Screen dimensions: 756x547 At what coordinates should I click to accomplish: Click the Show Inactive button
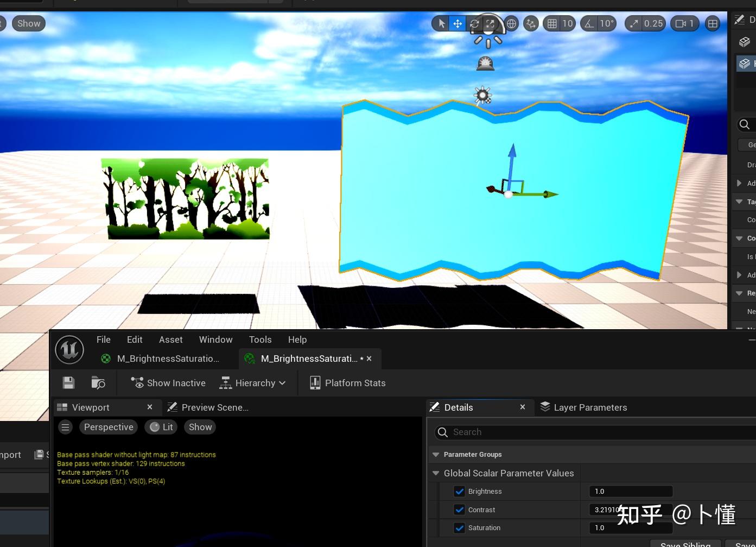pyautogui.click(x=168, y=382)
